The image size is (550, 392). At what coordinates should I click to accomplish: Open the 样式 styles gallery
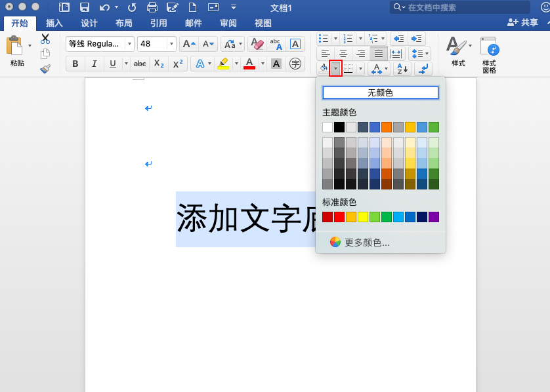(x=459, y=51)
